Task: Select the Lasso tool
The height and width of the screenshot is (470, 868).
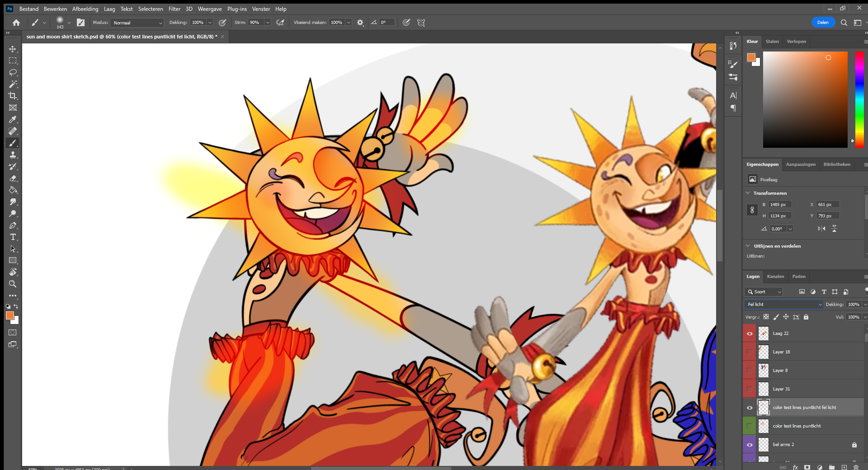Action: coord(13,72)
